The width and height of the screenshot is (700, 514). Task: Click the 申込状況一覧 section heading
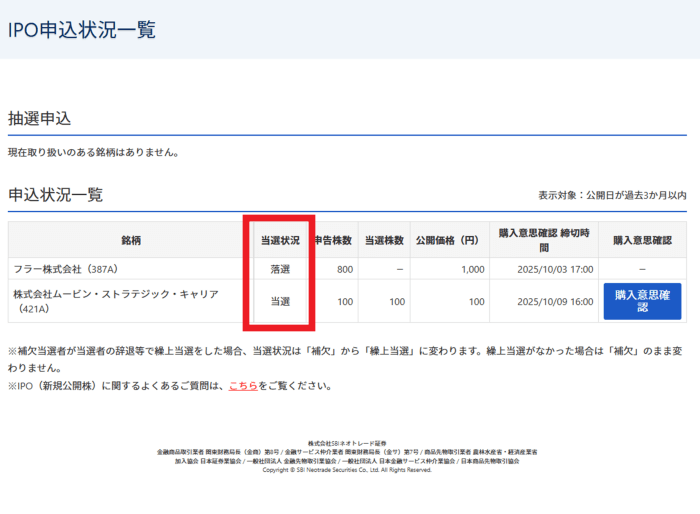point(56,195)
